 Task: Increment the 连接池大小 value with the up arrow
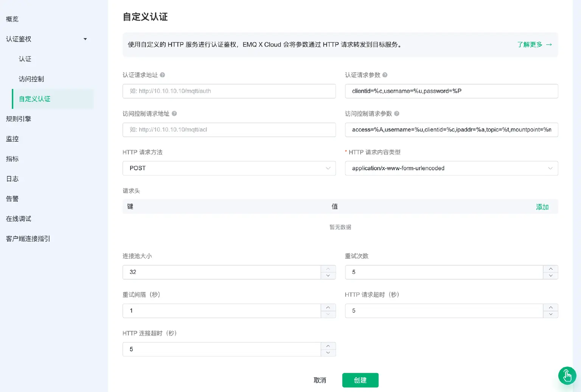coord(328,269)
